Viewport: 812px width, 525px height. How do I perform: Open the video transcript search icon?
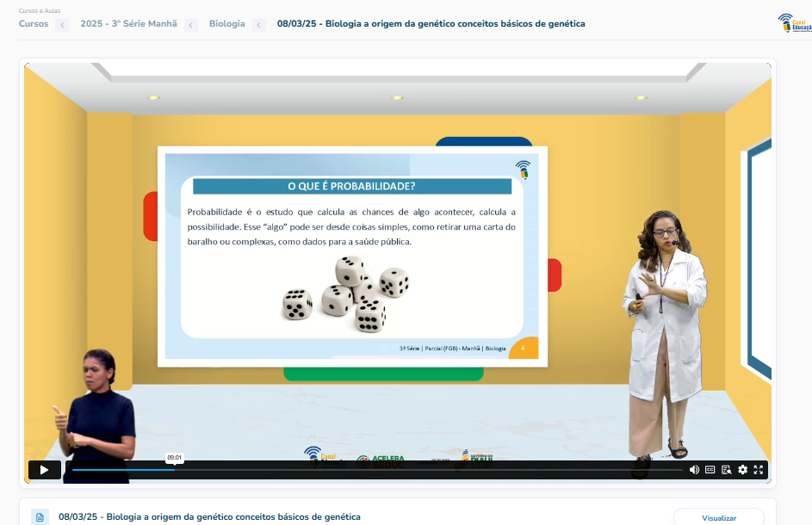[727, 470]
